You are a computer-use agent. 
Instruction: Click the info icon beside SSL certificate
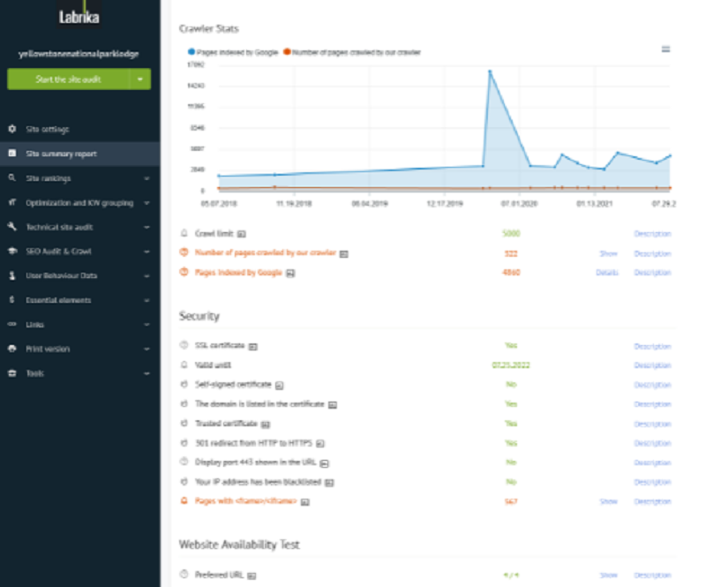pyautogui.click(x=254, y=345)
